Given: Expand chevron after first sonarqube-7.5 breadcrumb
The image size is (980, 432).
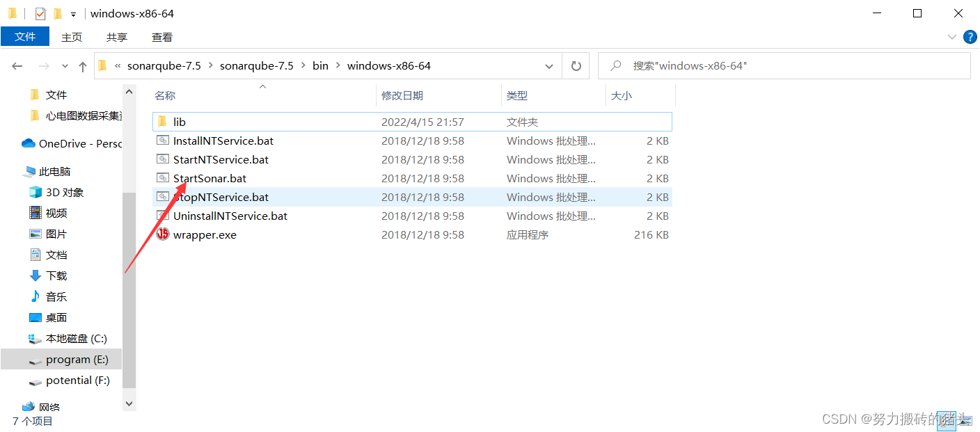Looking at the screenshot, I should click(210, 66).
